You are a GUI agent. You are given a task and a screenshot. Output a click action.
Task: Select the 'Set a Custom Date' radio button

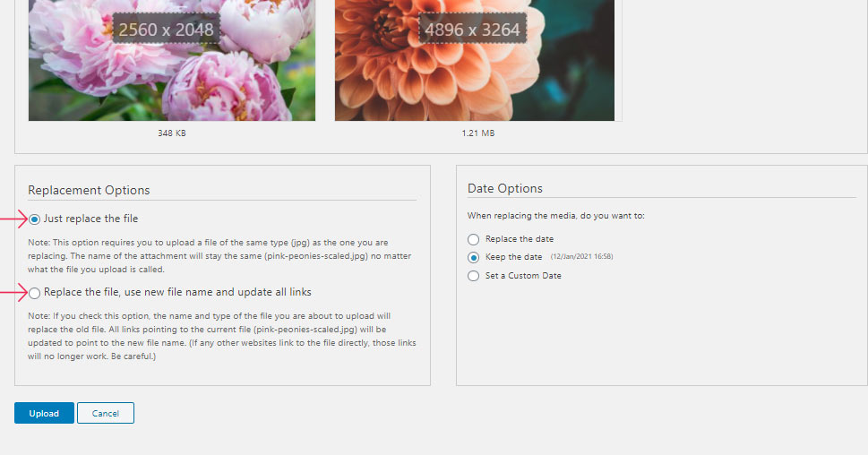coord(473,276)
